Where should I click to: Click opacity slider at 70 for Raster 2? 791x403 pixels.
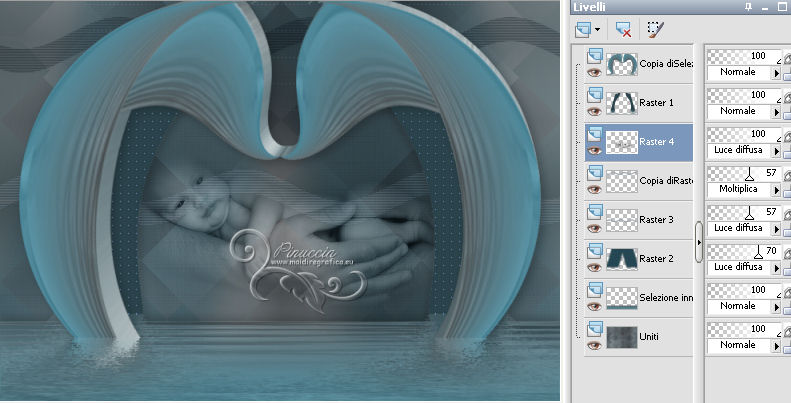point(744,251)
